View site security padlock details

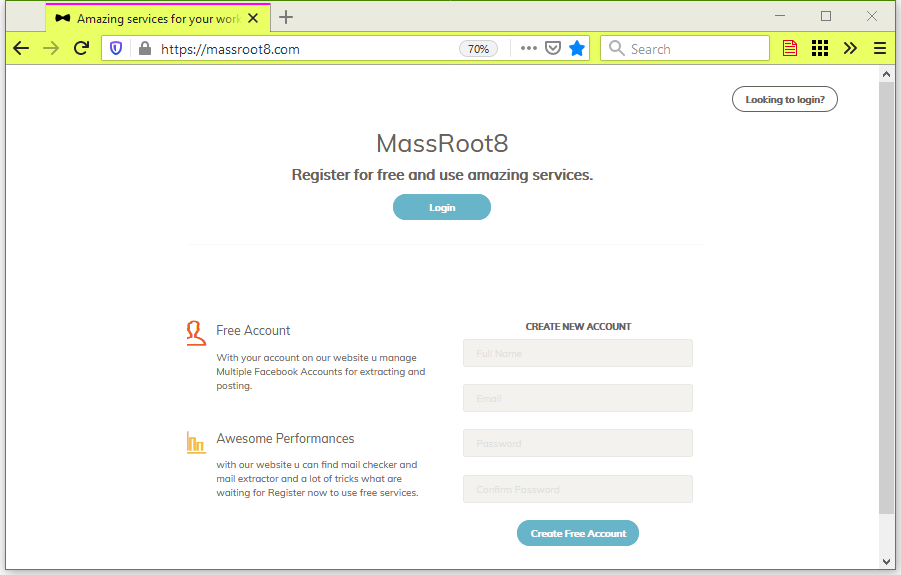(145, 49)
